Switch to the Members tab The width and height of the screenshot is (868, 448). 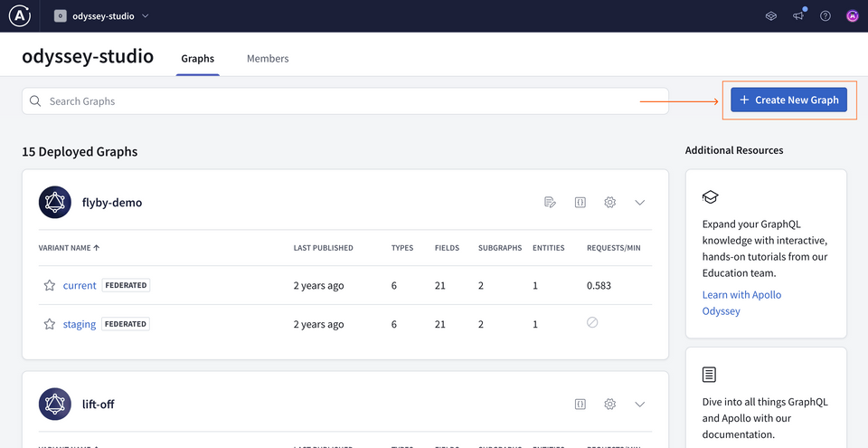pos(268,58)
